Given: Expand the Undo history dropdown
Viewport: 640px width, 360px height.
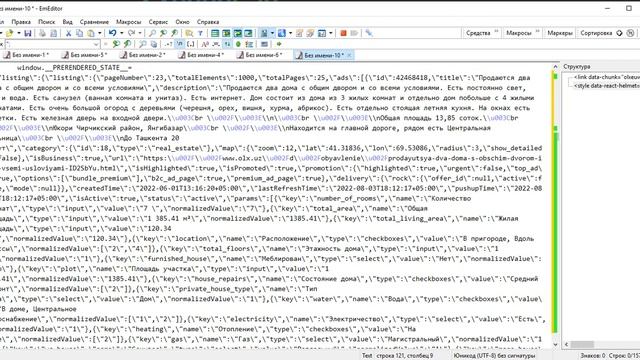Looking at the screenshot, I should 122,33.
